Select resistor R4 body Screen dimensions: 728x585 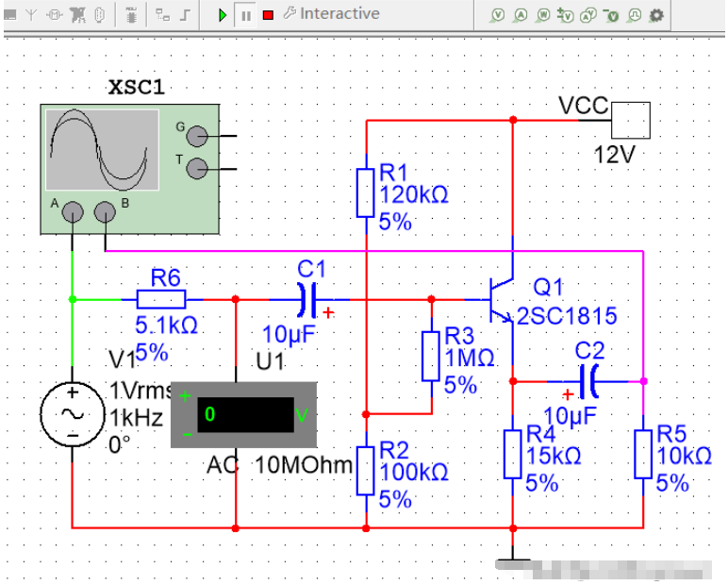point(513,455)
